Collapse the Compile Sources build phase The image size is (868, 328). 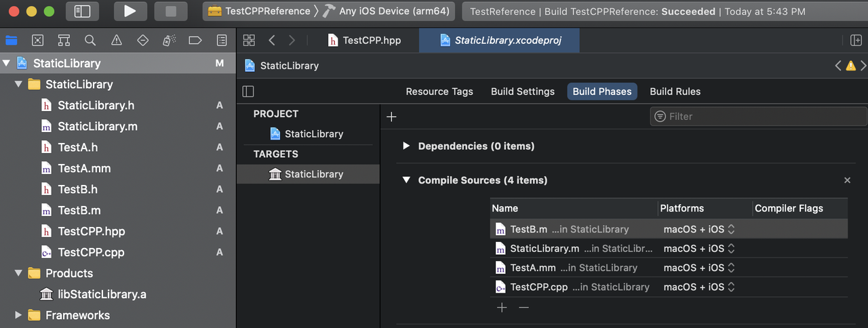(x=406, y=180)
